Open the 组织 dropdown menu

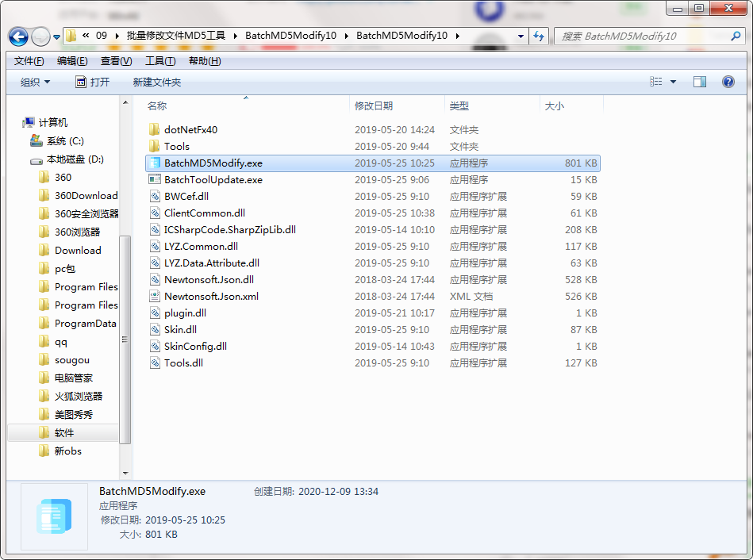click(x=35, y=82)
